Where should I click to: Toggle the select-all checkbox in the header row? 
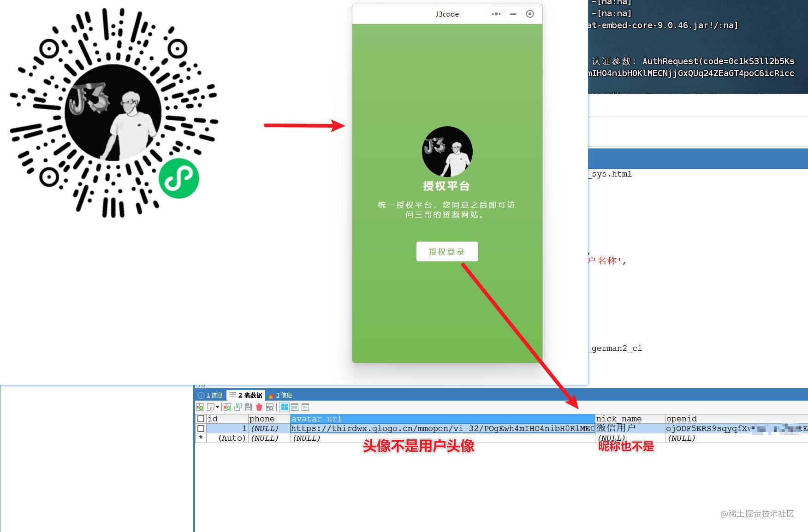click(201, 419)
